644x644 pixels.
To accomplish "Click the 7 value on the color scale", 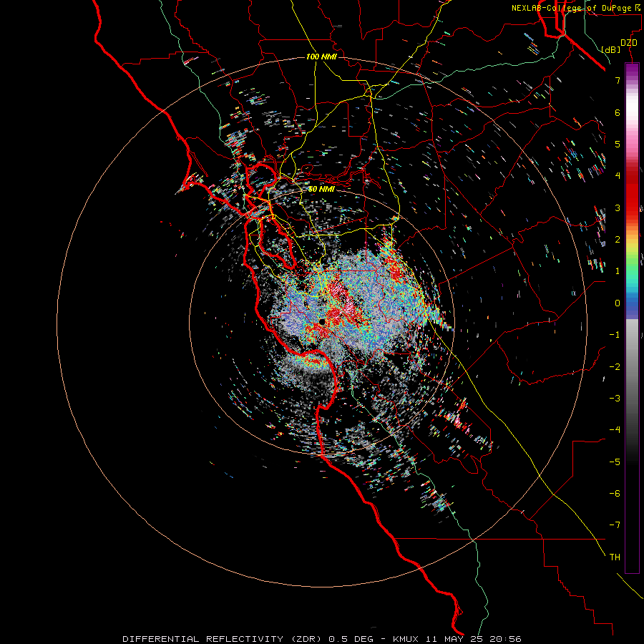I will point(618,80).
